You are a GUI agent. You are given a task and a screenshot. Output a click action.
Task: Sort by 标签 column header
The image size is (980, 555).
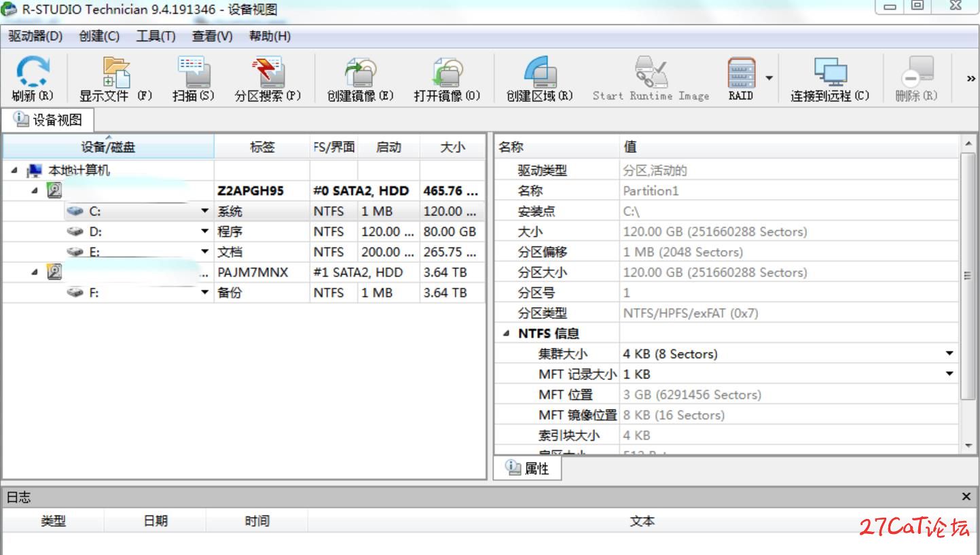(x=262, y=147)
